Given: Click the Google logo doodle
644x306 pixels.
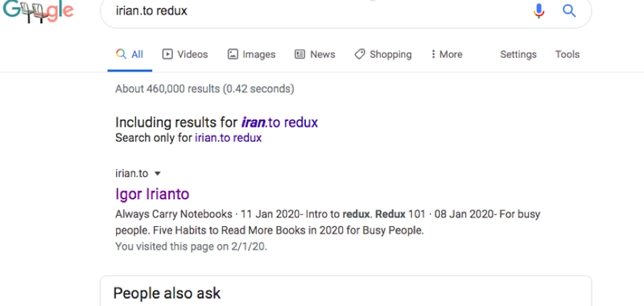Looking at the screenshot, I should (37, 11).
